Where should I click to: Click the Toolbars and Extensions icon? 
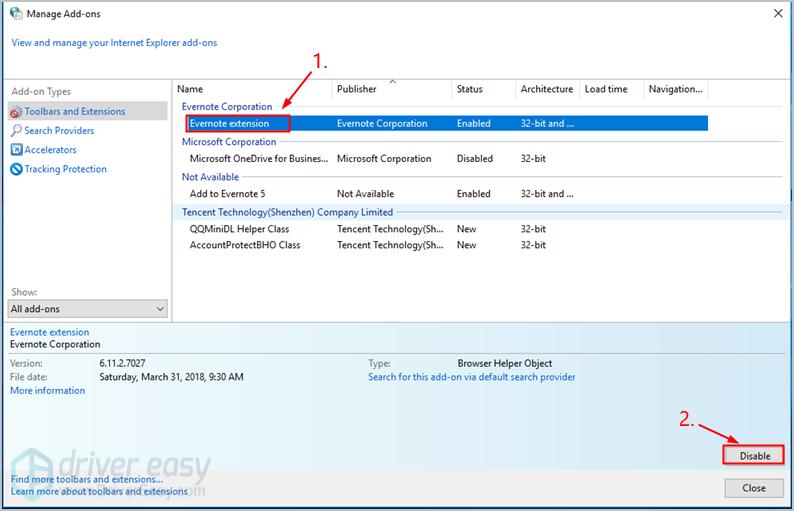click(x=16, y=111)
